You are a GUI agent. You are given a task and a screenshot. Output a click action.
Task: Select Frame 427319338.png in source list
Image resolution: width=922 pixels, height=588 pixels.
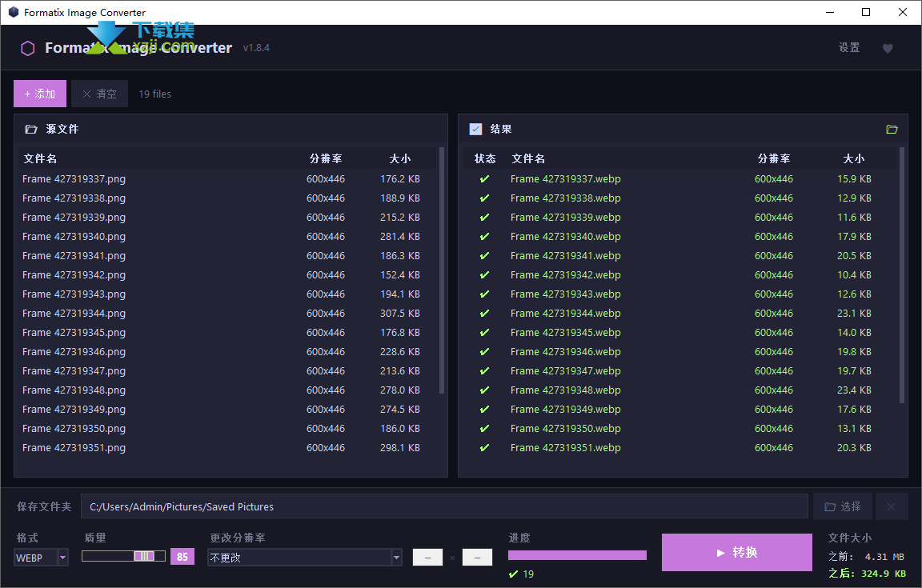coord(228,198)
